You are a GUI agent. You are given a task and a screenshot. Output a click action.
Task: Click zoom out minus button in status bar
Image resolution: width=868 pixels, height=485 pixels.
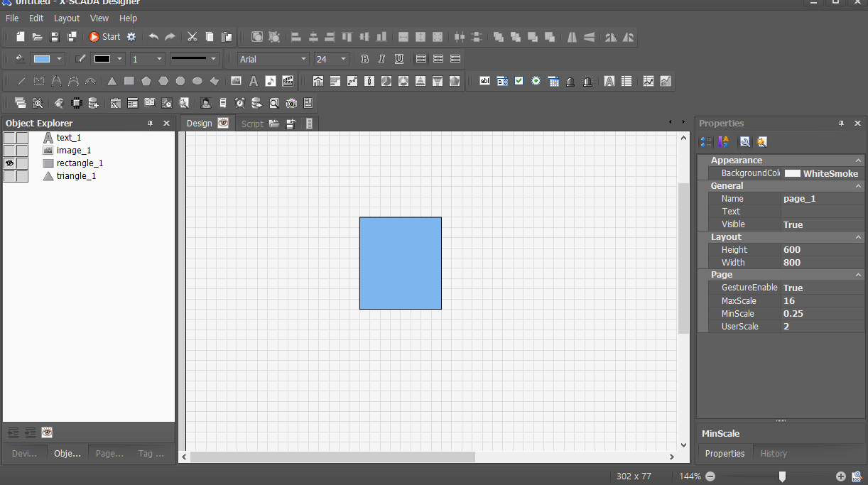point(710,476)
